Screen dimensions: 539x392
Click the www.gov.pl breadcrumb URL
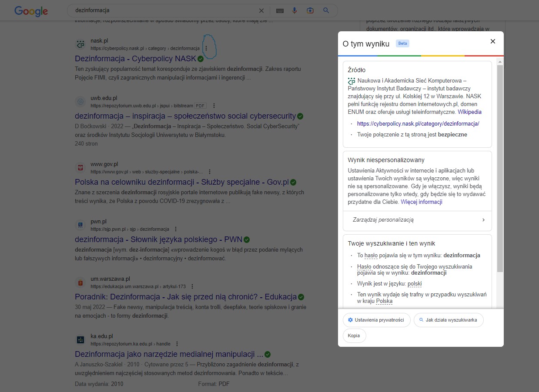(147, 172)
